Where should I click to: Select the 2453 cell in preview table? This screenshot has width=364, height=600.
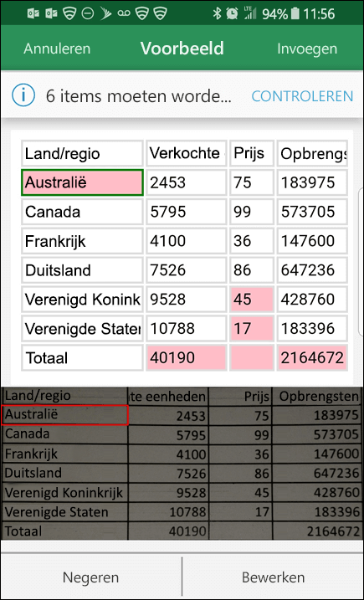coord(187,182)
